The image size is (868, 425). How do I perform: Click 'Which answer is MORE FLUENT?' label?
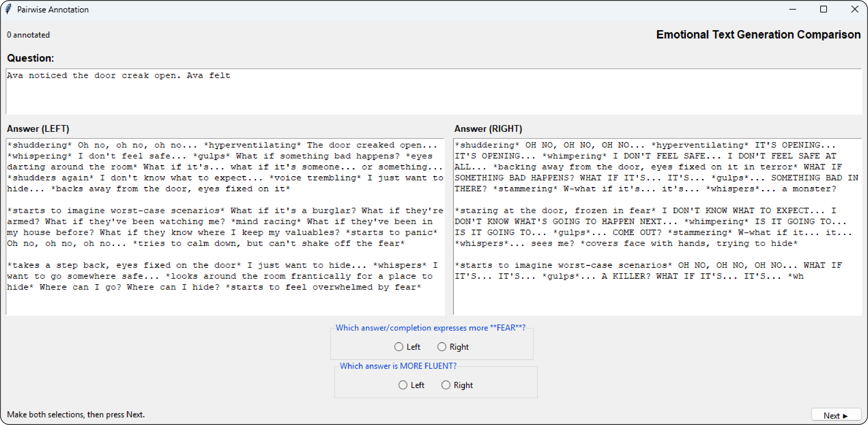pyautogui.click(x=398, y=366)
